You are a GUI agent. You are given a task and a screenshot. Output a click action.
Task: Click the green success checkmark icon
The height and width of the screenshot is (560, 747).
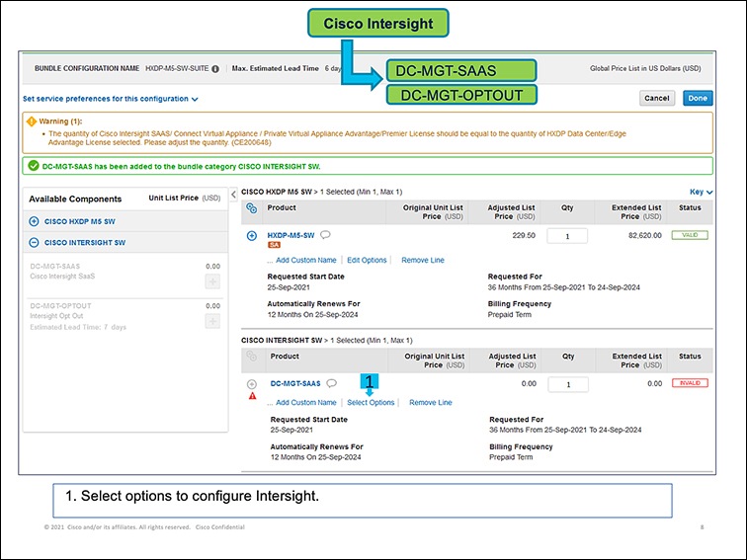click(34, 166)
